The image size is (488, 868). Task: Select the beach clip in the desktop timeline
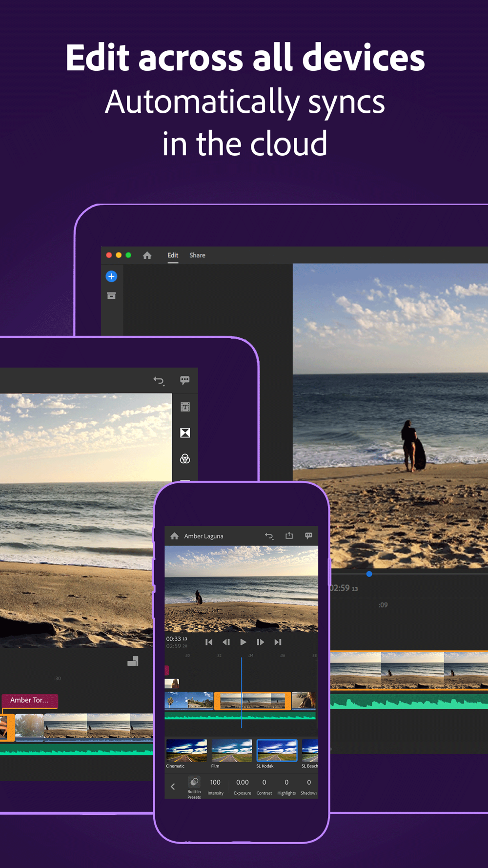click(x=409, y=670)
